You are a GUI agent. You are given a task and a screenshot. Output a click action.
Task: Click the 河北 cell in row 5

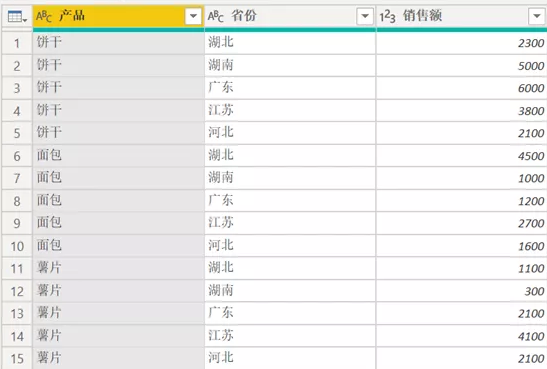click(x=290, y=133)
